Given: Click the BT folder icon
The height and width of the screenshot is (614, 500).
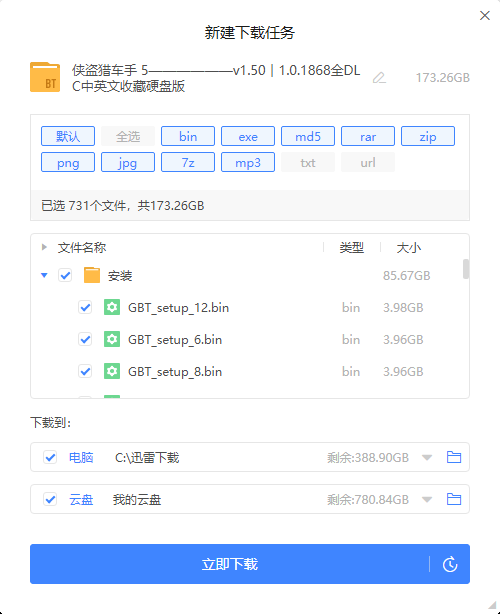Looking at the screenshot, I should 45,77.
